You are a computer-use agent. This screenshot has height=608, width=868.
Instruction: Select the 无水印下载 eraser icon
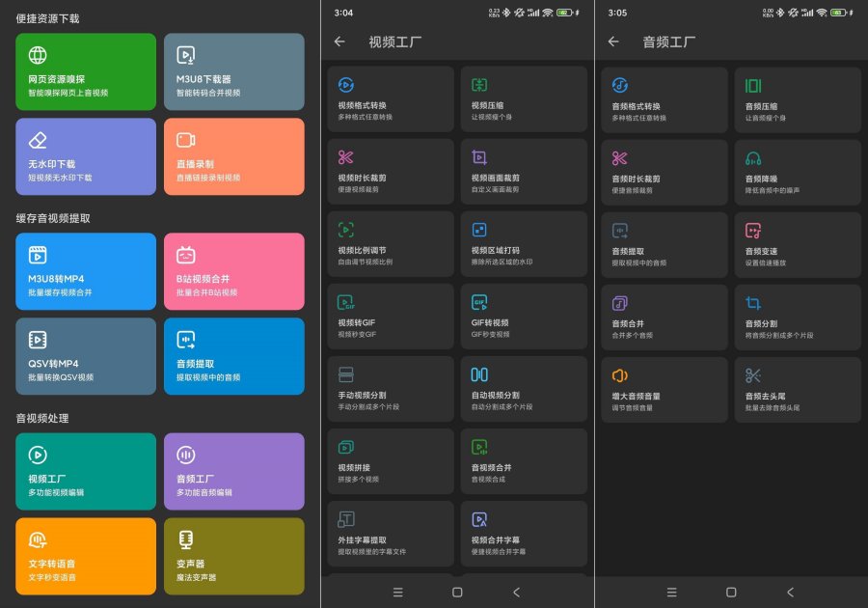[38, 140]
